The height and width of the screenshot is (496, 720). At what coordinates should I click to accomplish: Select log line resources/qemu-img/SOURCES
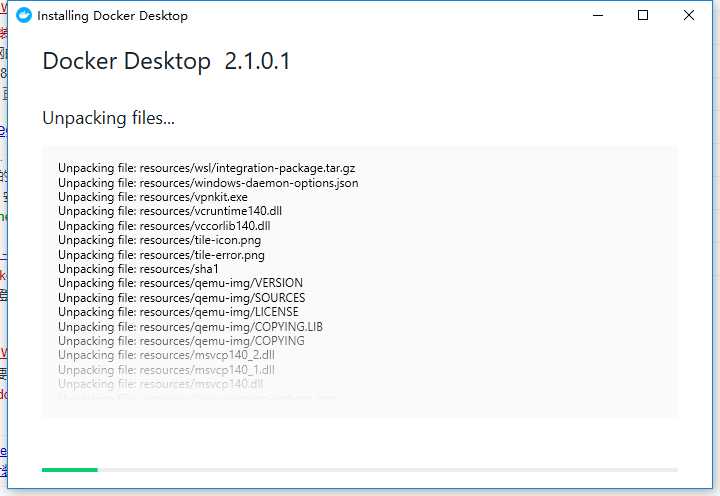click(x=181, y=298)
